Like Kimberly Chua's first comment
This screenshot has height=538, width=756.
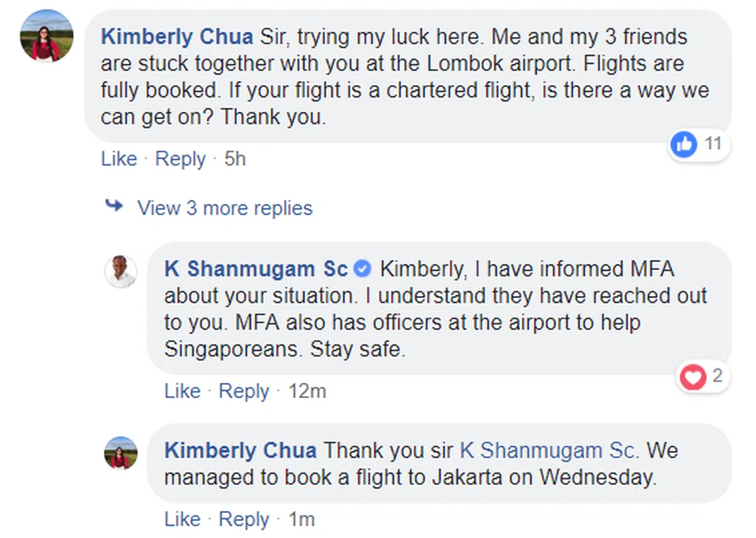click(118, 159)
